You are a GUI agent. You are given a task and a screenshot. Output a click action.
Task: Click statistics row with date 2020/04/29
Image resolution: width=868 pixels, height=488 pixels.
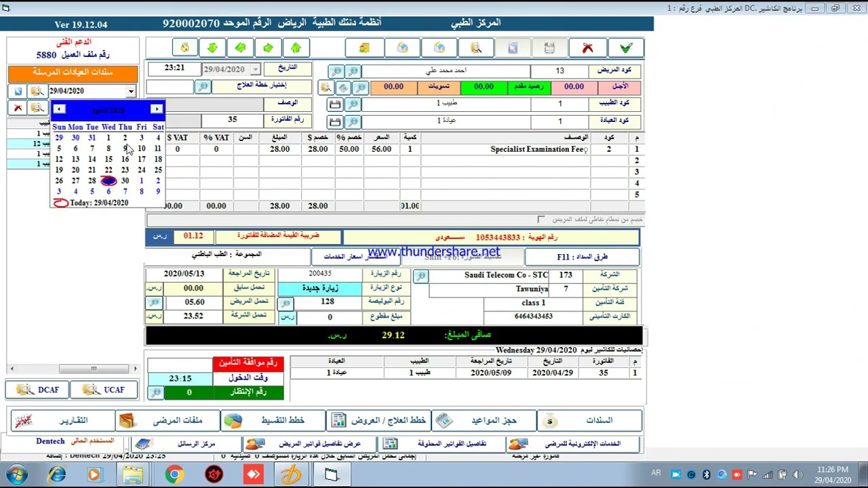coord(467,373)
